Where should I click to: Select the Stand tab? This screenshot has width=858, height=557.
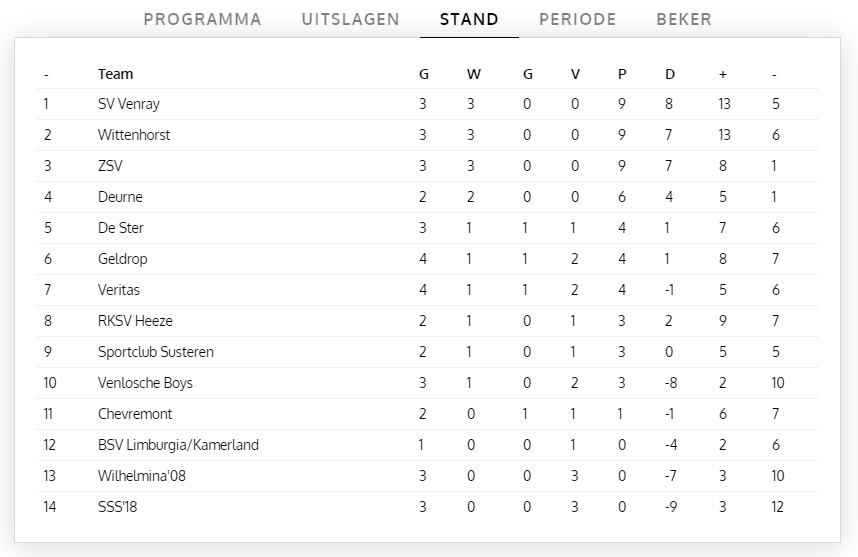tap(469, 19)
